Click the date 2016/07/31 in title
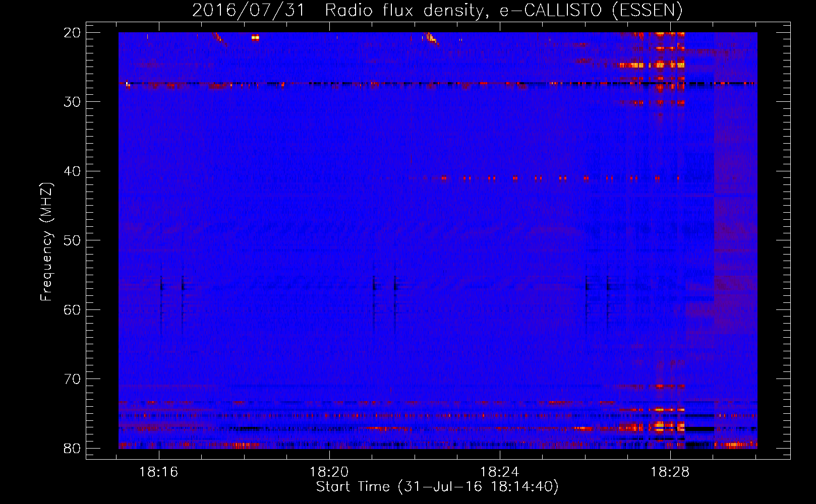The width and height of the screenshot is (816, 504). coord(248,10)
